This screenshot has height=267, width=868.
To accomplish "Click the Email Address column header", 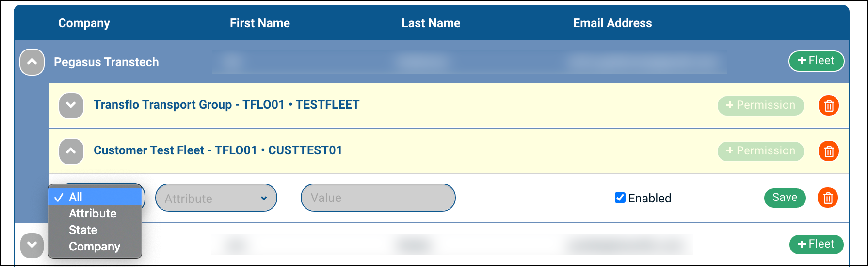I will coord(612,23).
